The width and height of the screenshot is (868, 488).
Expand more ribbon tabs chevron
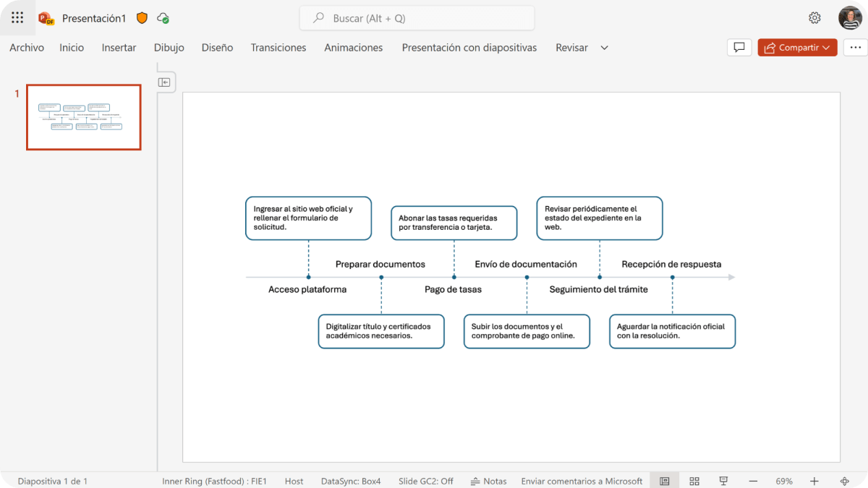point(605,48)
